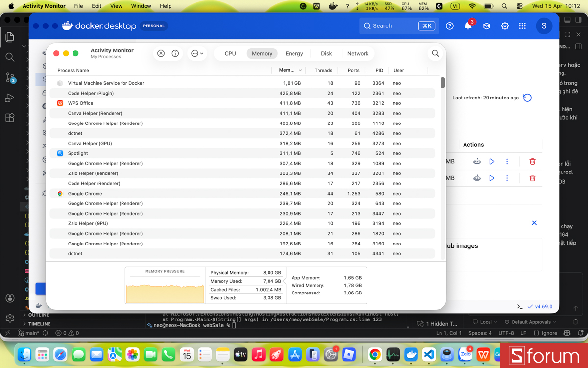Expand the TIMELINE section in VS Code
The height and width of the screenshot is (368, 588).
pyautogui.click(x=39, y=324)
